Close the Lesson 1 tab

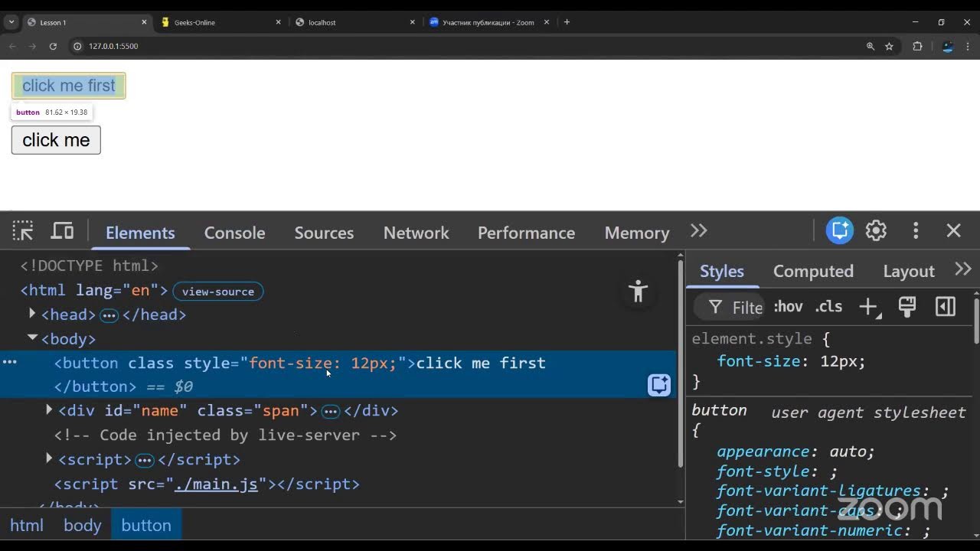144,22
